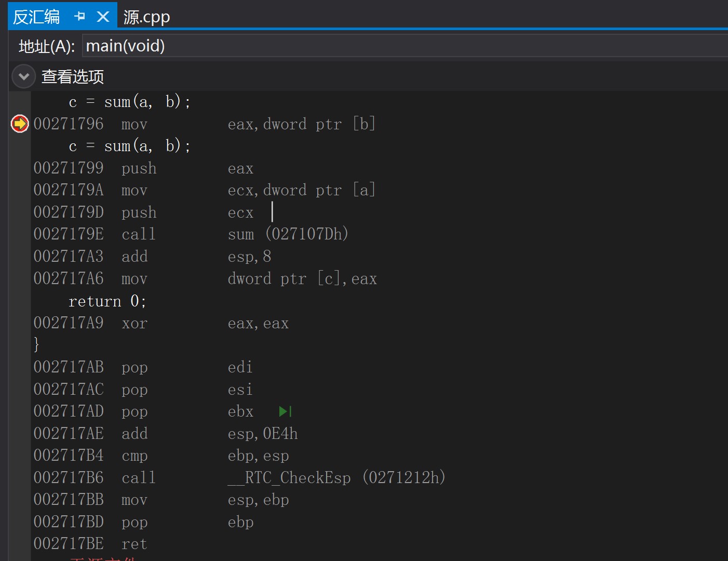Click address 0027179A mov mnemonic
The height and width of the screenshot is (561, 728).
pos(134,190)
